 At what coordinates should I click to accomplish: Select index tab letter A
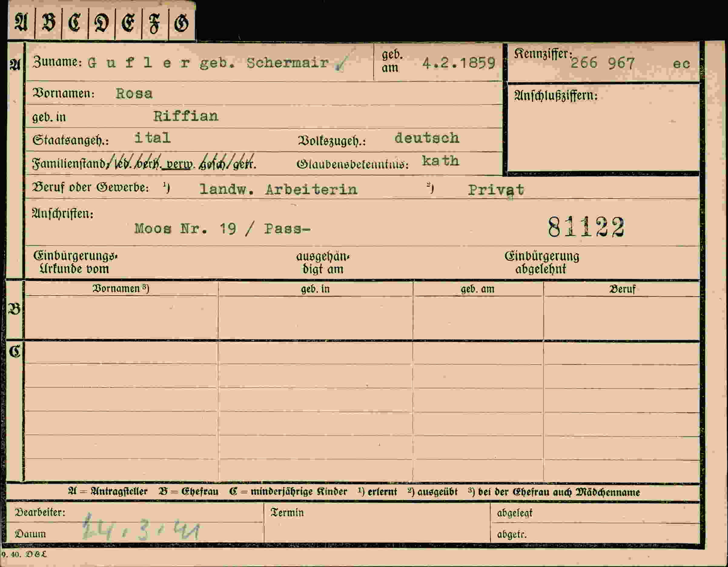pos(21,22)
